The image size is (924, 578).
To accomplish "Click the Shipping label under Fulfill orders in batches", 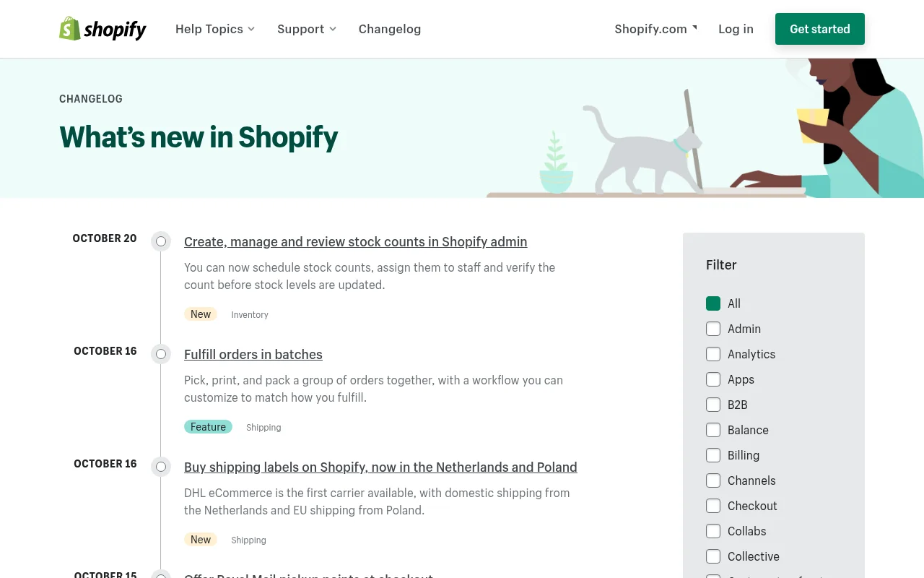I will pos(263,427).
